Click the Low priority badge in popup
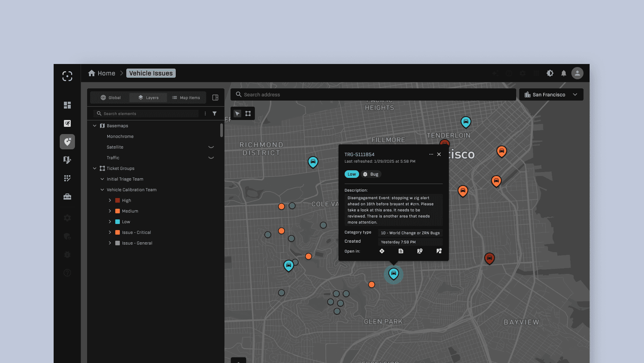 click(352, 174)
